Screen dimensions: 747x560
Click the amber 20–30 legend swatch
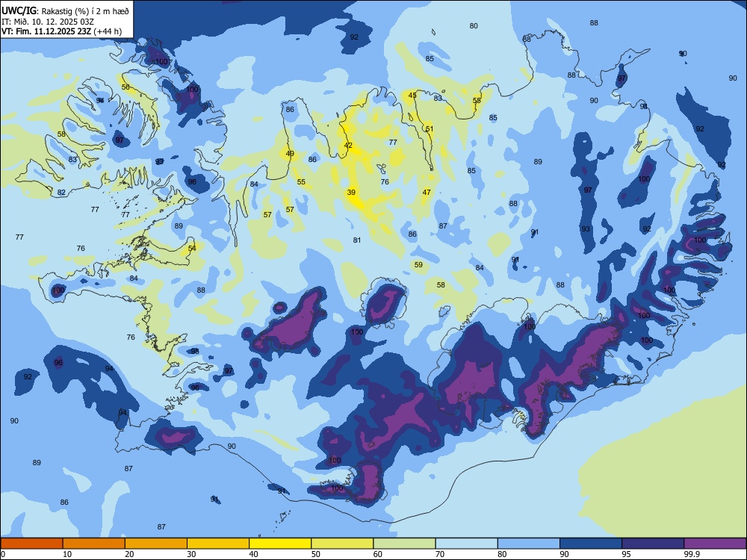click(x=156, y=544)
